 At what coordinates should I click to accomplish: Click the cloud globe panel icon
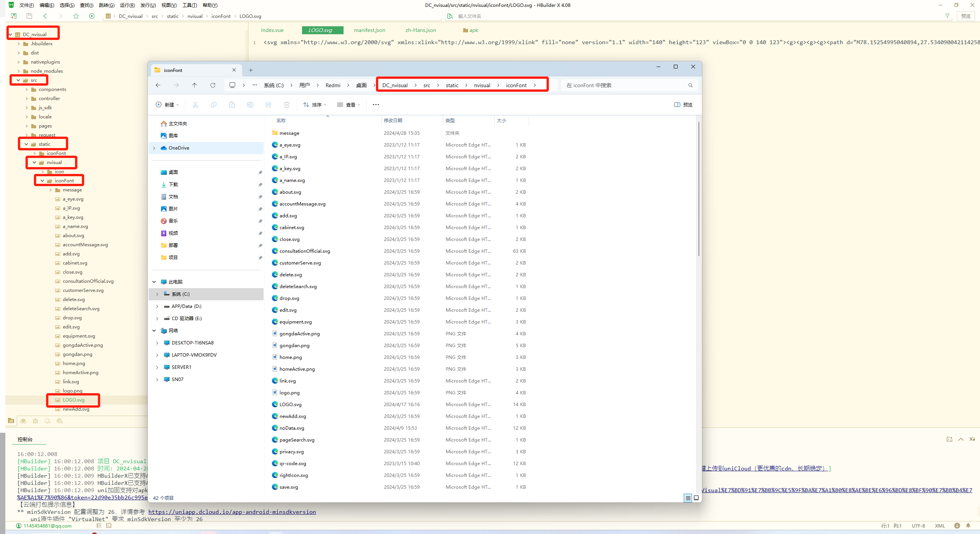pyautogui.click(x=59, y=421)
